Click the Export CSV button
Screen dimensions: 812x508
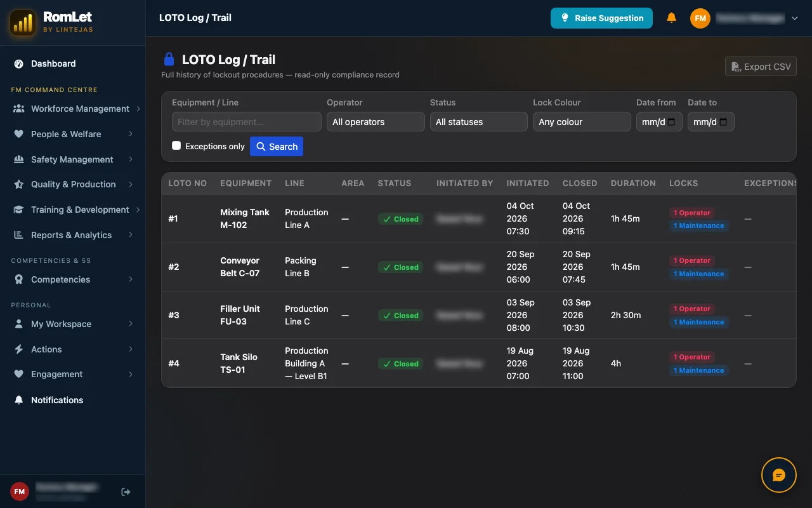tap(761, 67)
